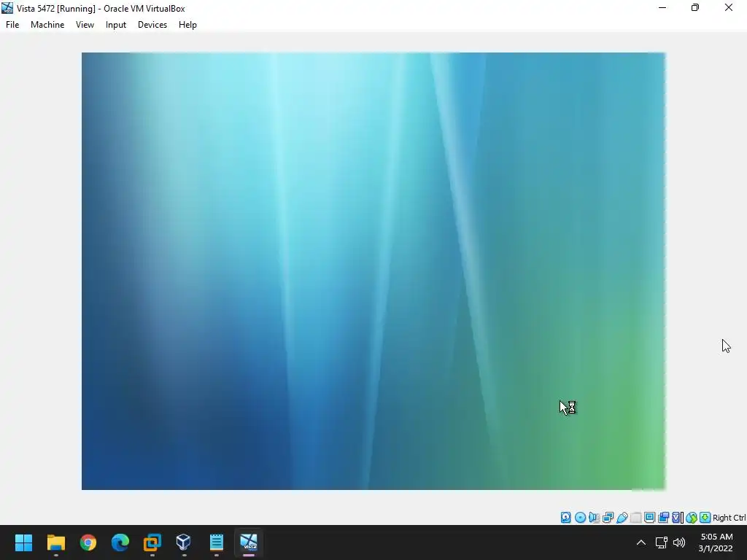Close the Vista 5472 VM window
747x560 pixels.
(x=729, y=7)
